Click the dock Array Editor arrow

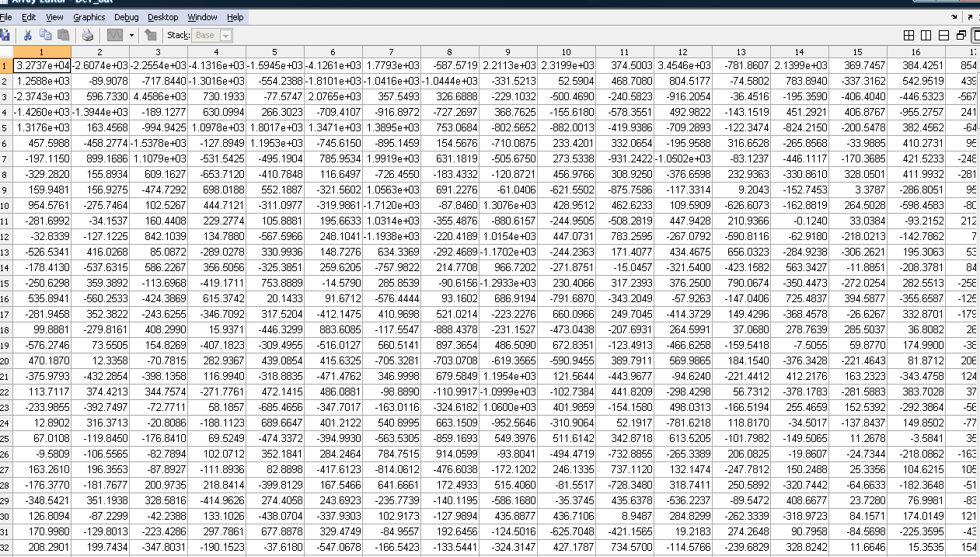tap(954, 16)
